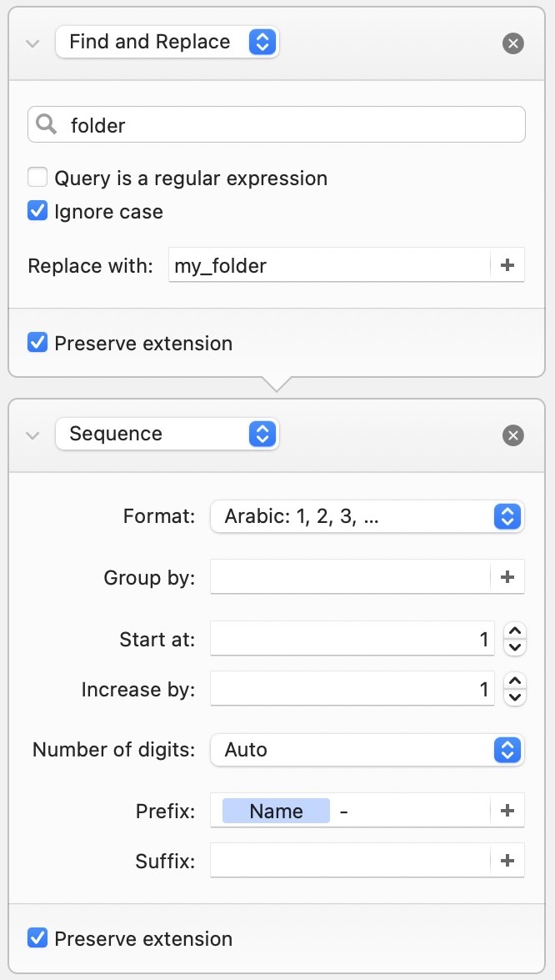Select the Name token in Prefix

276,811
